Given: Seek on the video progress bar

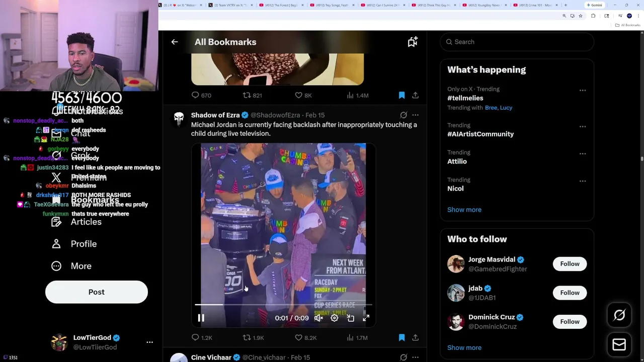Looking at the screenshot, I should pos(283,305).
